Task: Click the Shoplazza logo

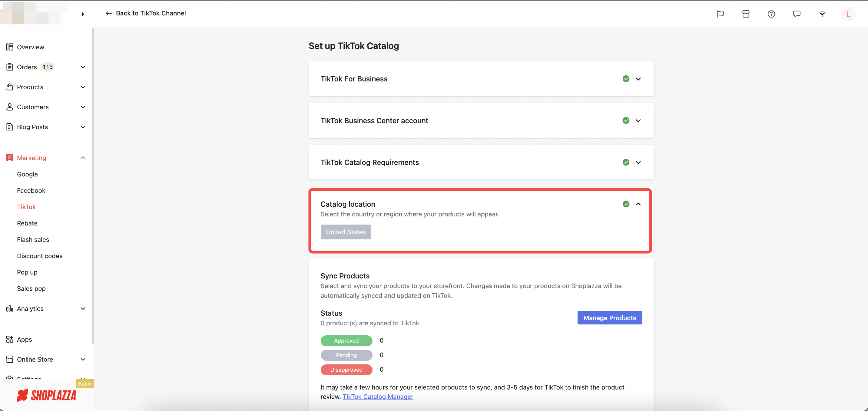Action: 47,395
